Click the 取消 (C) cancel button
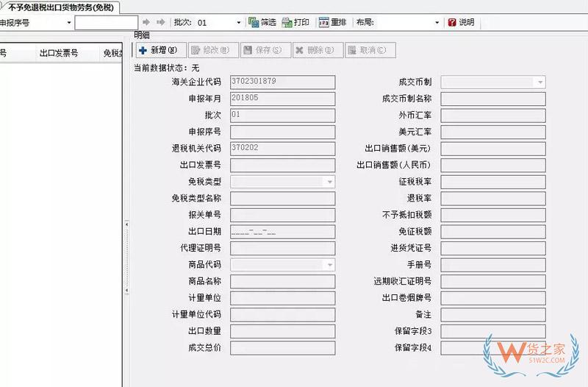The height and width of the screenshot is (387, 588). click(370, 50)
